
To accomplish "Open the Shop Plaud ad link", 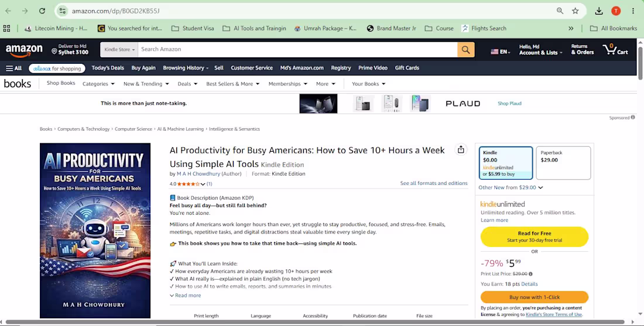I will (x=509, y=104).
